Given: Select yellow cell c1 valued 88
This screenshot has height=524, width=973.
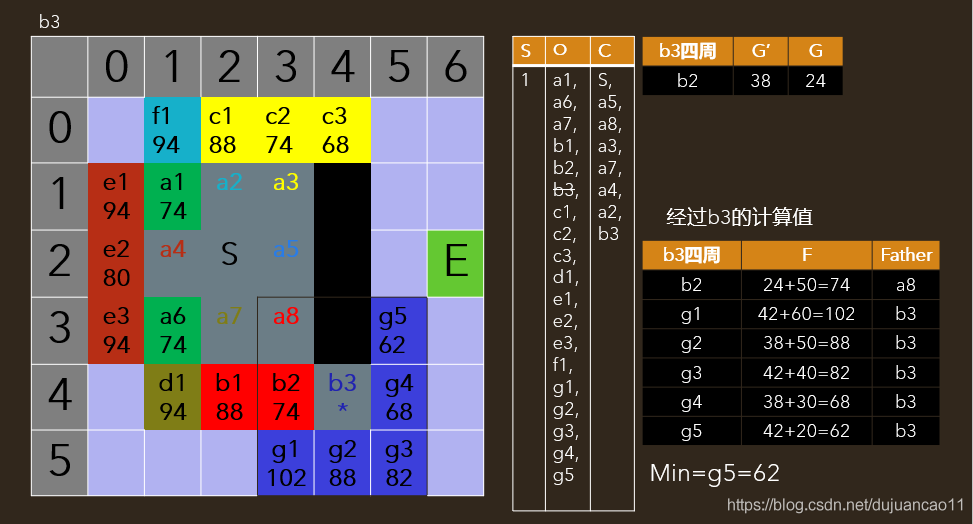Looking at the screenshot, I should coord(229,130).
